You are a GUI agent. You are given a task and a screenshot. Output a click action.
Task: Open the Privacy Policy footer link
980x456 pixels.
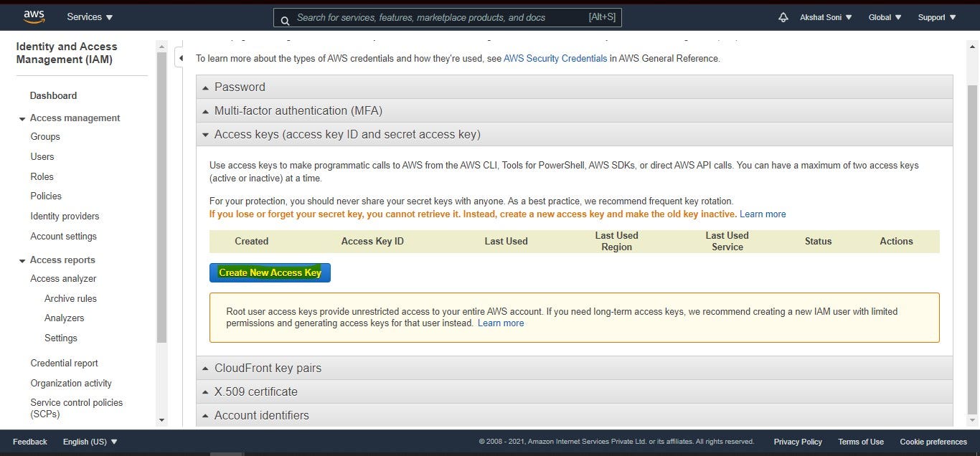coord(798,442)
